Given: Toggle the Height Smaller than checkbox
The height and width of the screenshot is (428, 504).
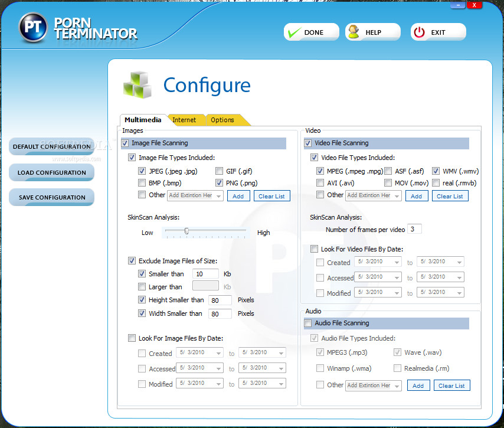Looking at the screenshot, I should (x=142, y=300).
